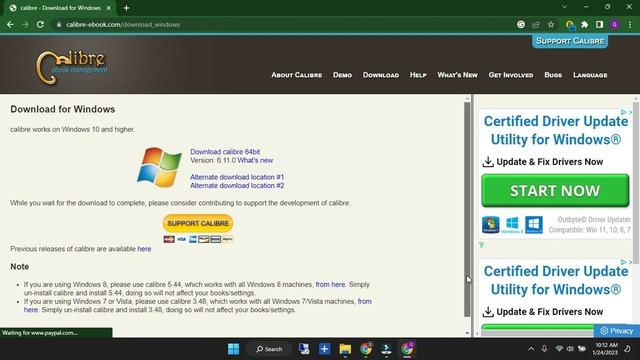Open the Demo menu item

tap(342, 75)
